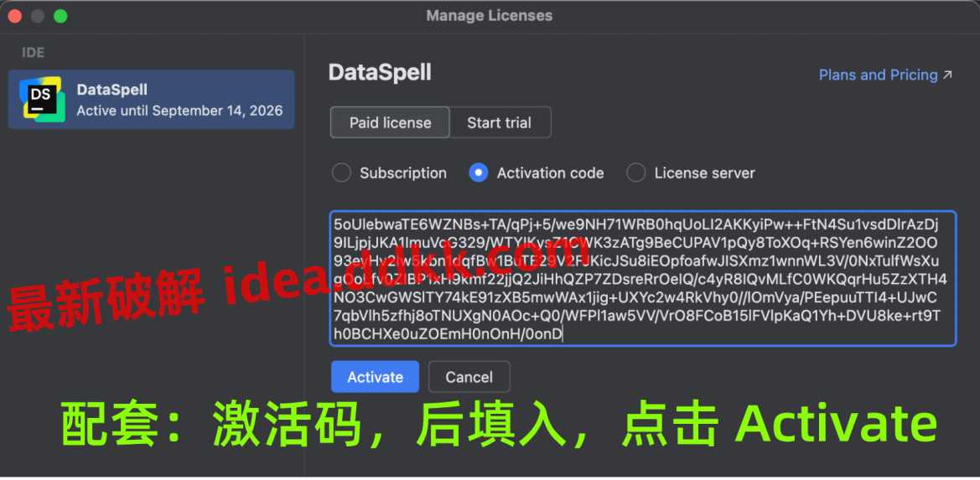Click the Manage Licenses title bar text
The width and height of the screenshot is (980, 480).
pyautogui.click(x=490, y=16)
